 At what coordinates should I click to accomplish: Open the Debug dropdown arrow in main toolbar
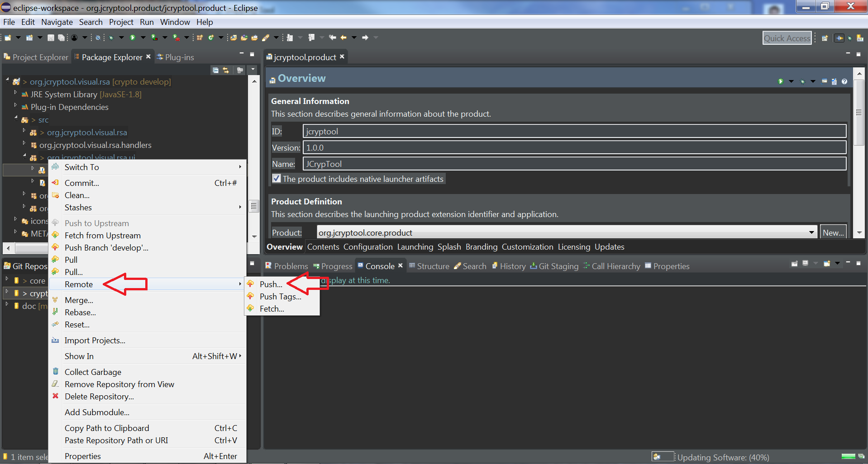[121, 38]
